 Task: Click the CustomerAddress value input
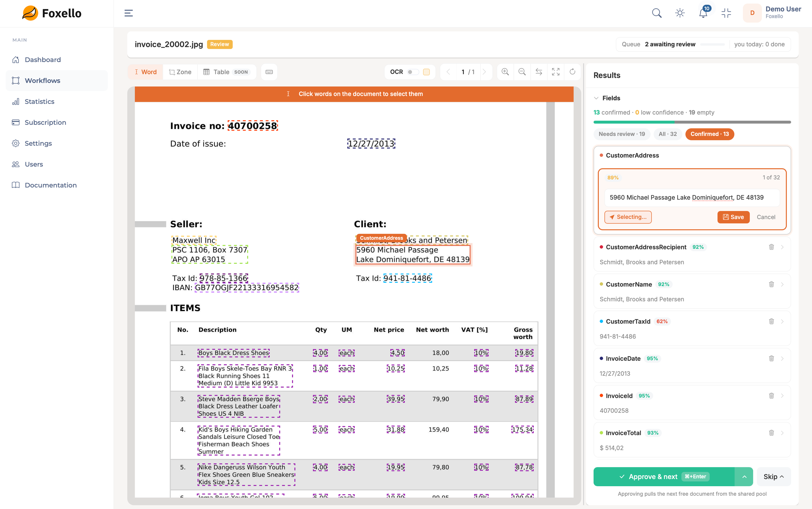pos(692,197)
